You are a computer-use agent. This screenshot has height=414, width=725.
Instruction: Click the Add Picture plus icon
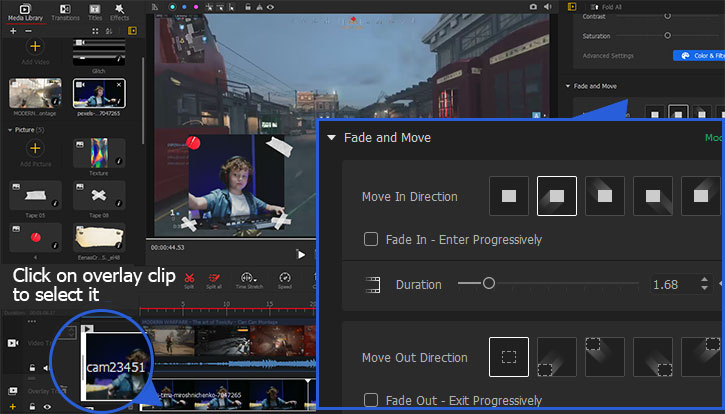point(35,148)
